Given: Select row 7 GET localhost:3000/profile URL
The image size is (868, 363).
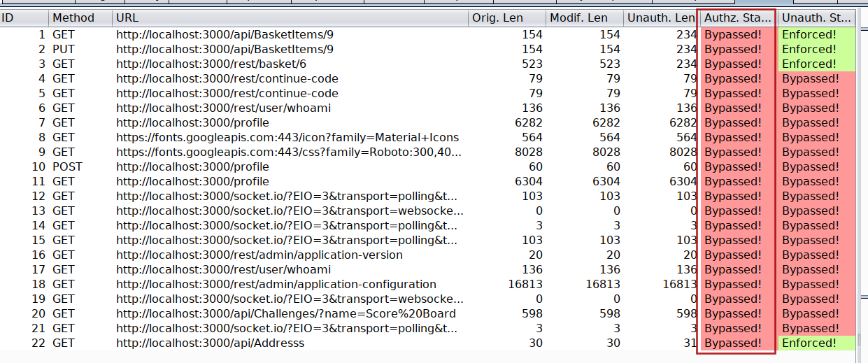Looking at the screenshot, I should click(x=193, y=122).
